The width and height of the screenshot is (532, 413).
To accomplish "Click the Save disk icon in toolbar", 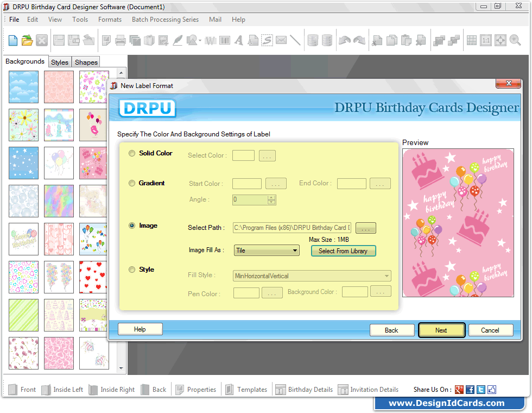I will click(59, 40).
